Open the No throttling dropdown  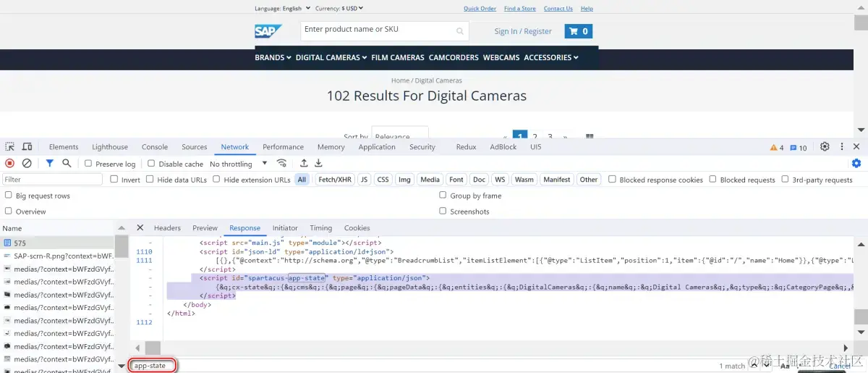point(239,164)
